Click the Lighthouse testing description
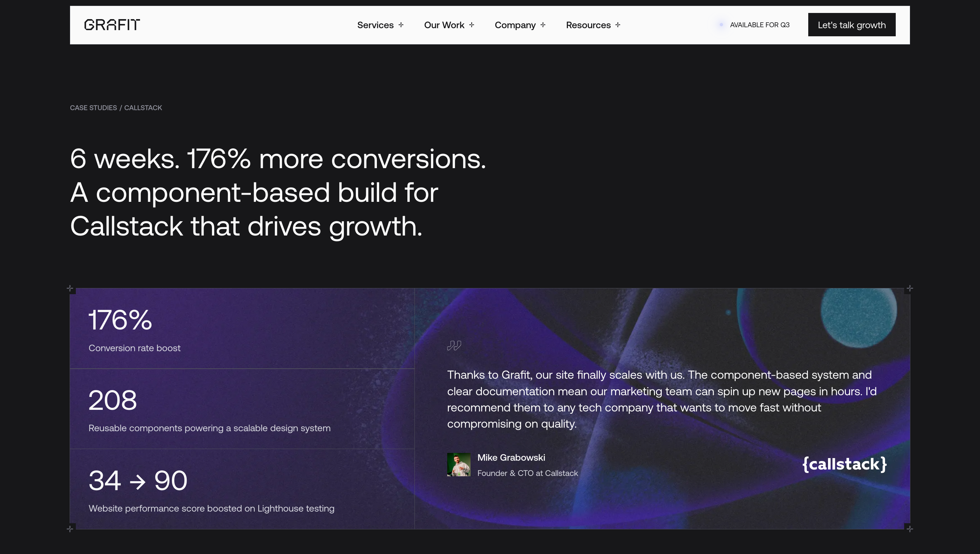Viewport: 980px width, 554px height. coord(211,508)
